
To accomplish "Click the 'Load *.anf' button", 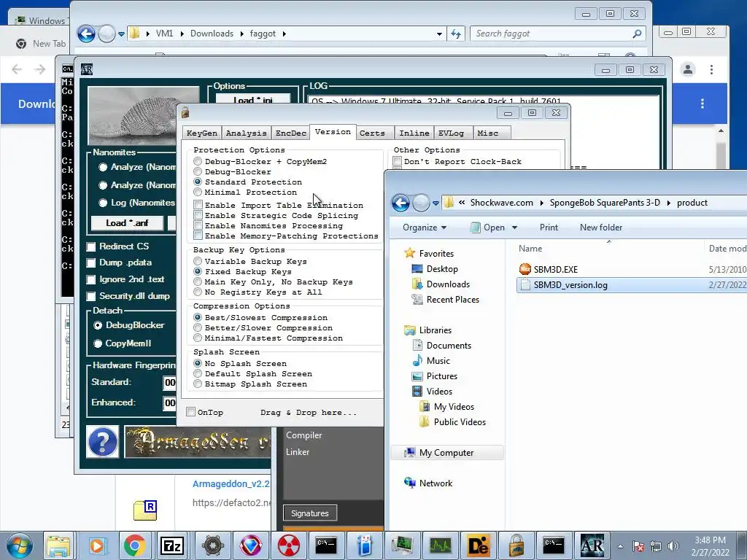I will point(127,223).
